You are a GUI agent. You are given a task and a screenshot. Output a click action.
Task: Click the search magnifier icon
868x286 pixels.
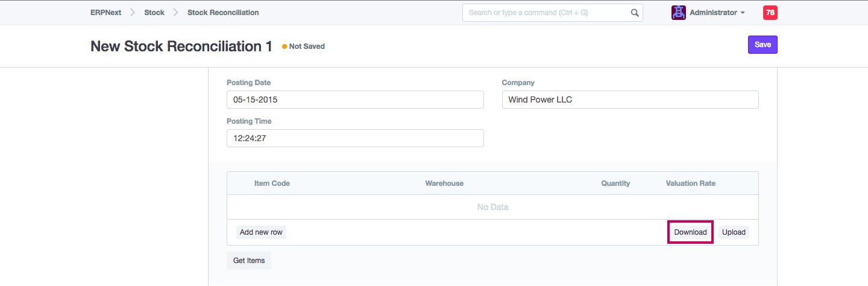coord(634,13)
